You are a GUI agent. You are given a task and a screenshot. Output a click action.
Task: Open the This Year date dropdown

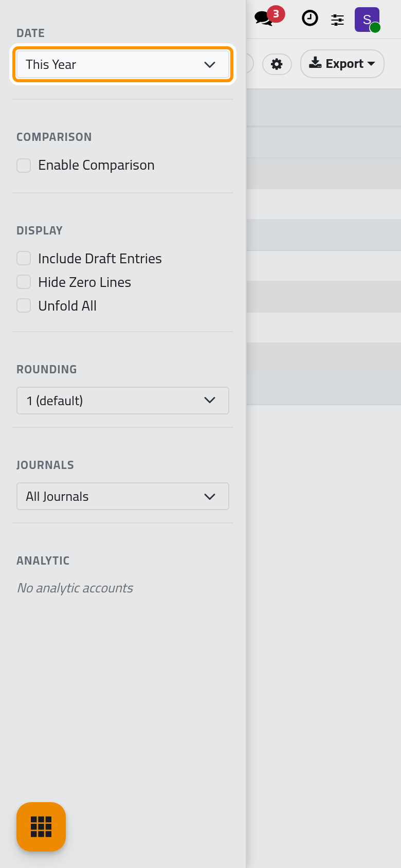pyautogui.click(x=123, y=64)
